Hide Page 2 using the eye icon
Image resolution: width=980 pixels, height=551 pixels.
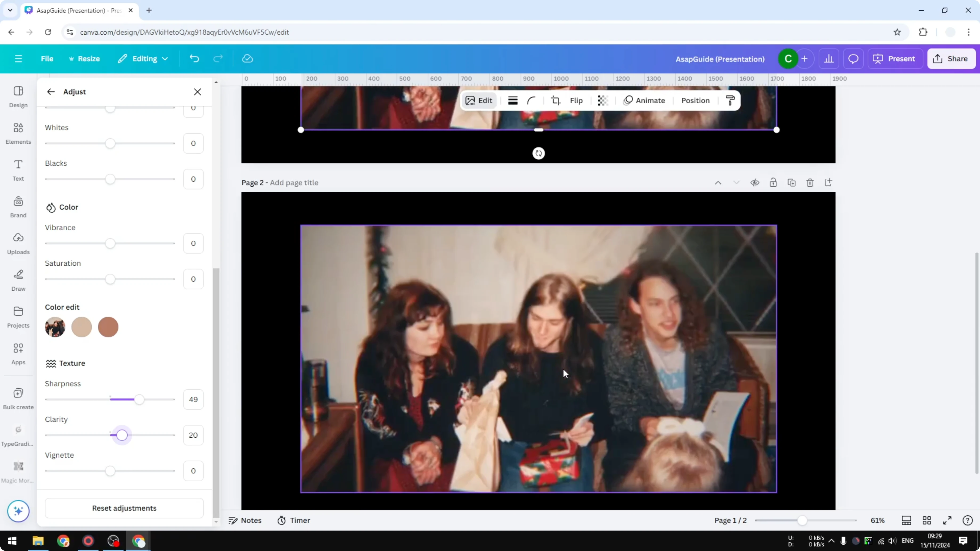[x=755, y=183]
